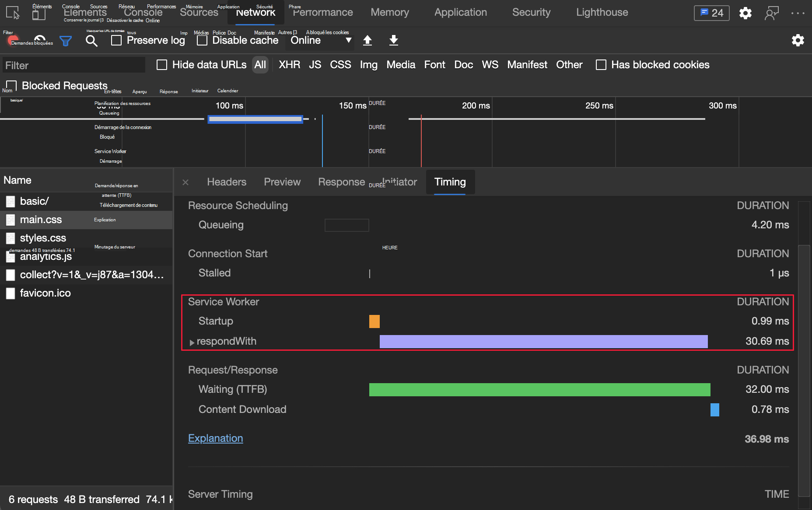Tick the Hide data URLs checkbox
The width and height of the screenshot is (812, 510).
coord(162,65)
